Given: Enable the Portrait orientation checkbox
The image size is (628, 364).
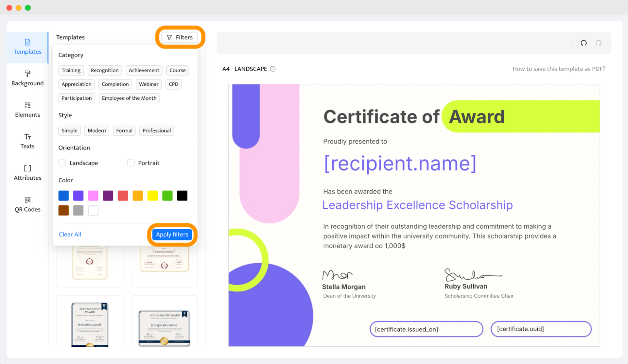Looking at the screenshot, I should tap(131, 163).
